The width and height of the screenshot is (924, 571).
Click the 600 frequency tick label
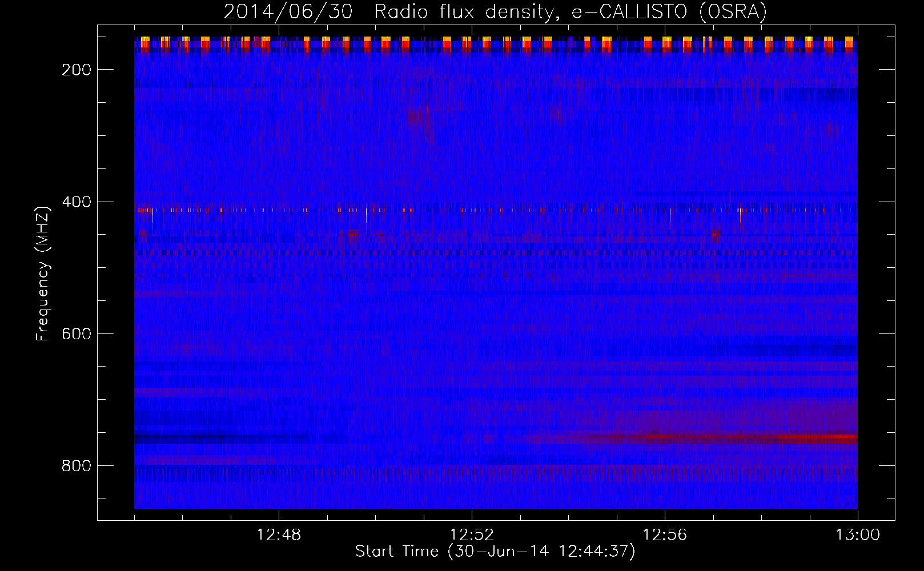tap(77, 334)
